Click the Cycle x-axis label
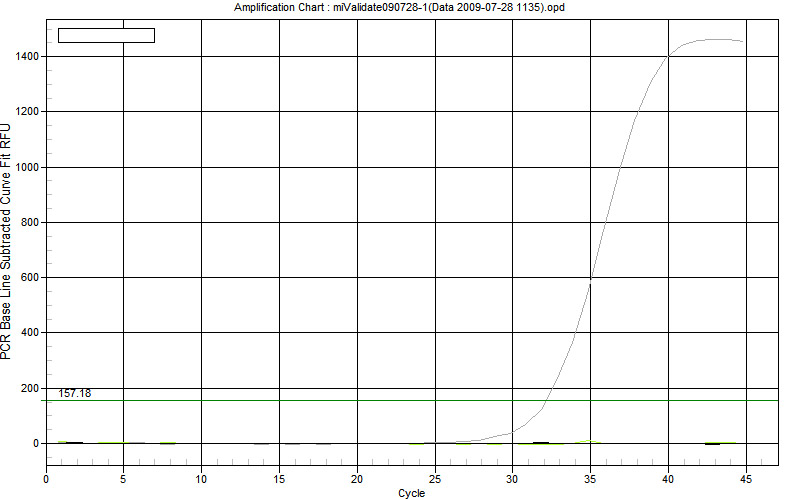This screenshot has height=500, width=800. point(411,493)
